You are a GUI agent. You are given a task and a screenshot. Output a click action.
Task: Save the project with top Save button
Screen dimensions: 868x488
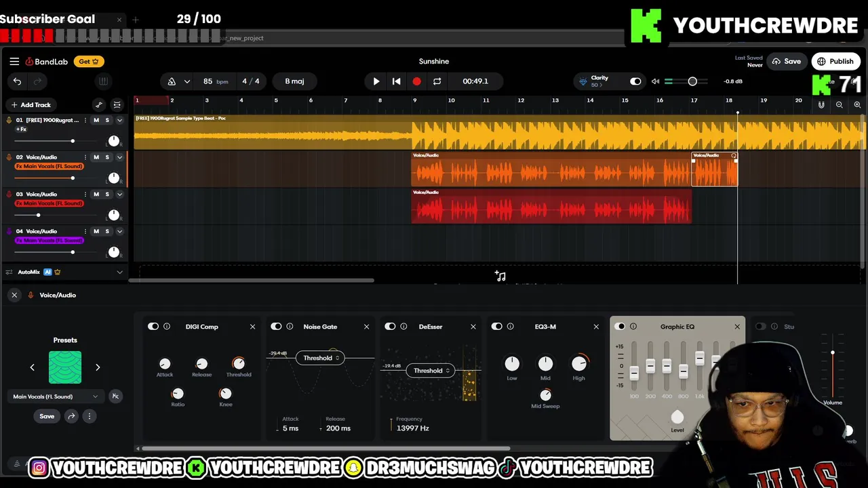click(787, 61)
